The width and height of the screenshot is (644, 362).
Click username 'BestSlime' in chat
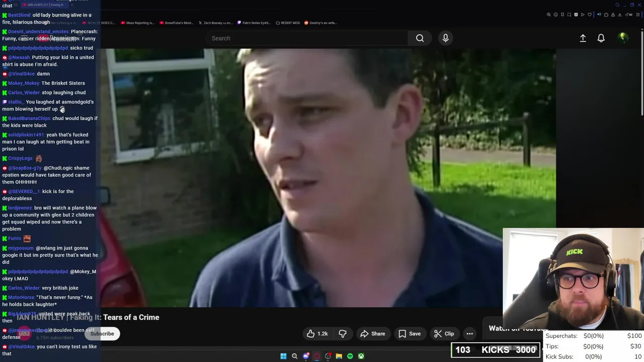click(x=19, y=16)
